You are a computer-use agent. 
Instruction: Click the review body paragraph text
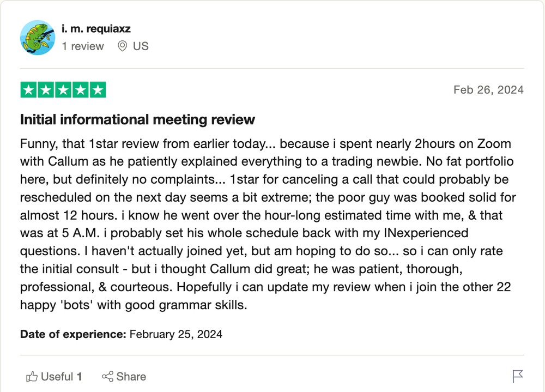pos(268,224)
